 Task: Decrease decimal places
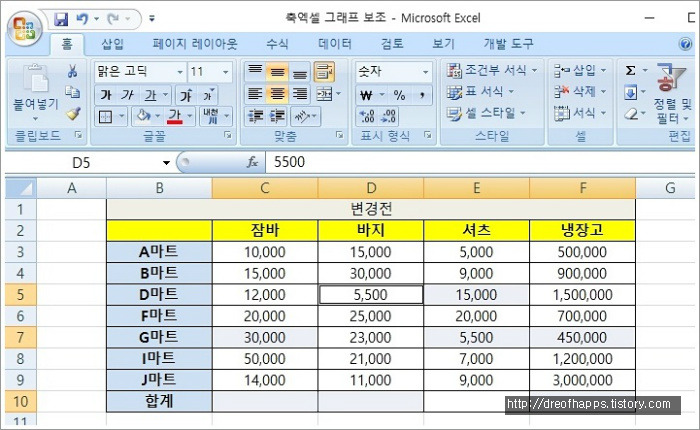point(388,117)
